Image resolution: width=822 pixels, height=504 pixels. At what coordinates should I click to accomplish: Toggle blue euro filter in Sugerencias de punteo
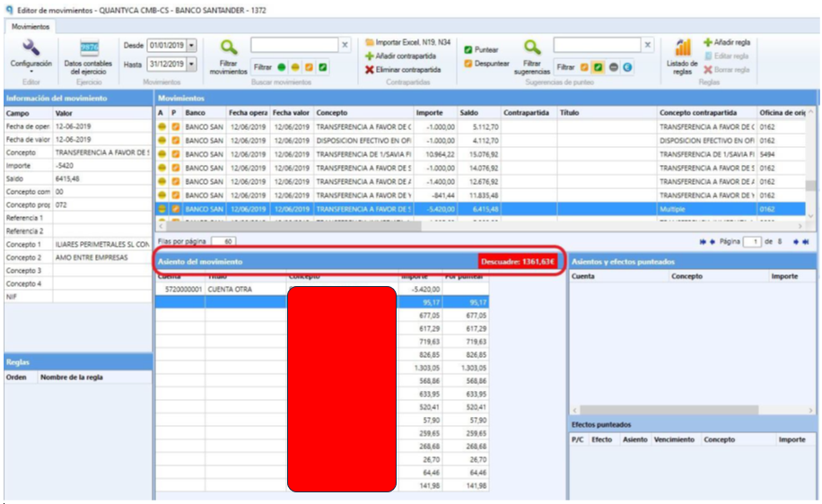[627, 67]
